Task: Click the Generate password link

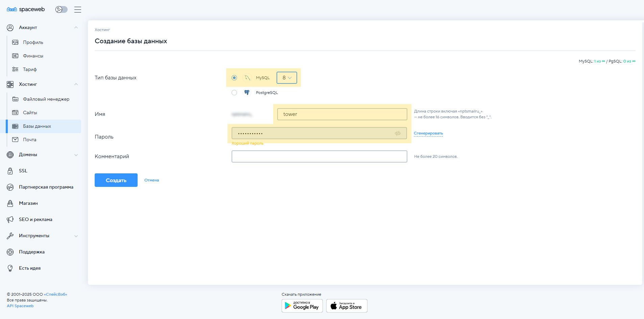Action: click(428, 133)
